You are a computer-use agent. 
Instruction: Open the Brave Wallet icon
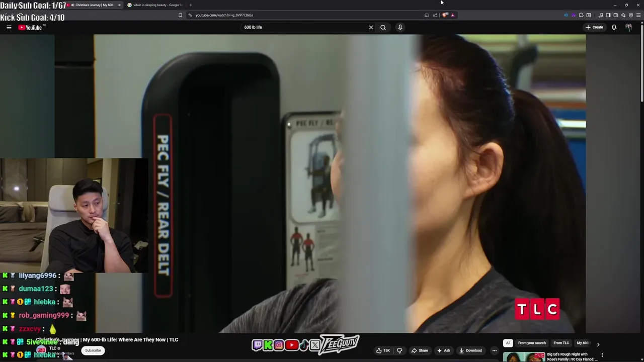616,15
